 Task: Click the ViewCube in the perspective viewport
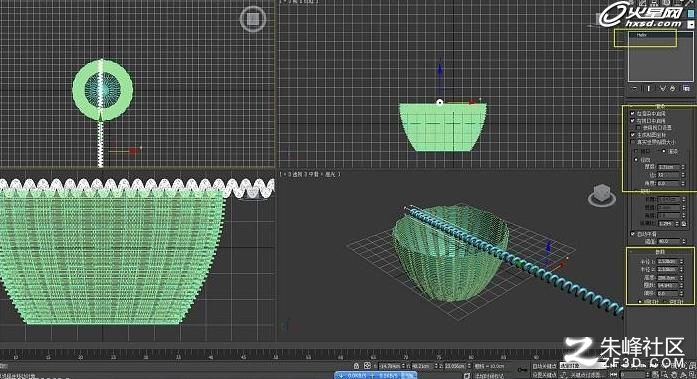(x=602, y=195)
